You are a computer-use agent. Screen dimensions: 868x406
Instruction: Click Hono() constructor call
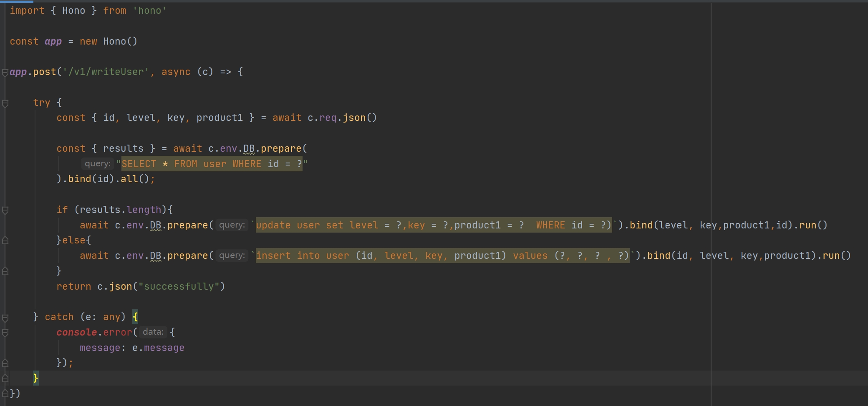pyautogui.click(x=120, y=41)
